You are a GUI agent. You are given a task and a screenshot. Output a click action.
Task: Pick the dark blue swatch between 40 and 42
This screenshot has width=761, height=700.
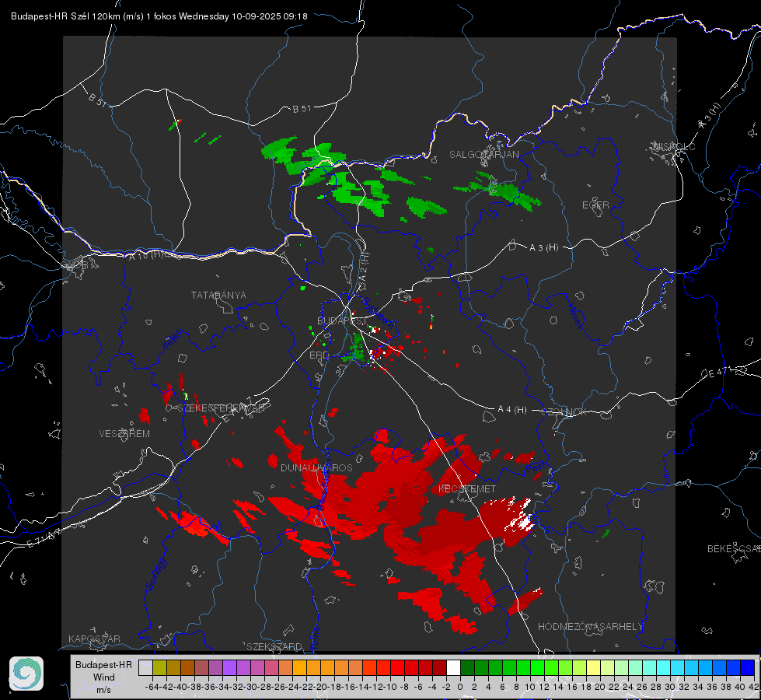[x=748, y=668]
